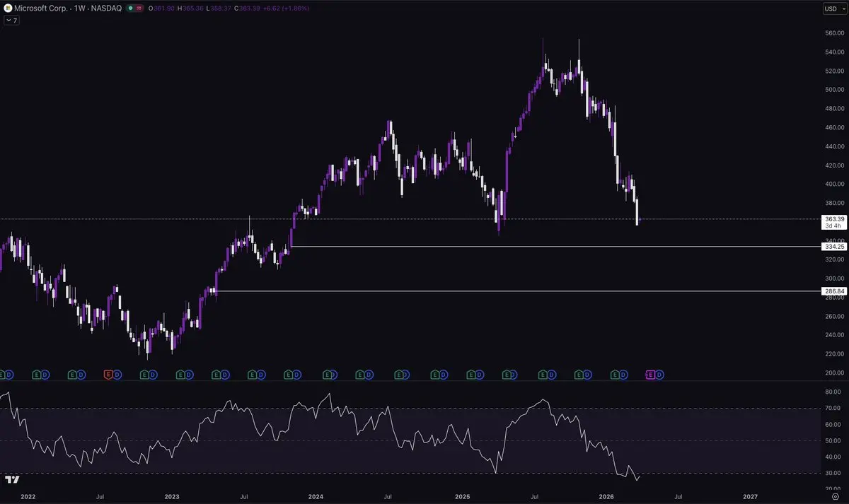Open chart settings gear in the bottom-right corner

pyautogui.click(x=835, y=497)
